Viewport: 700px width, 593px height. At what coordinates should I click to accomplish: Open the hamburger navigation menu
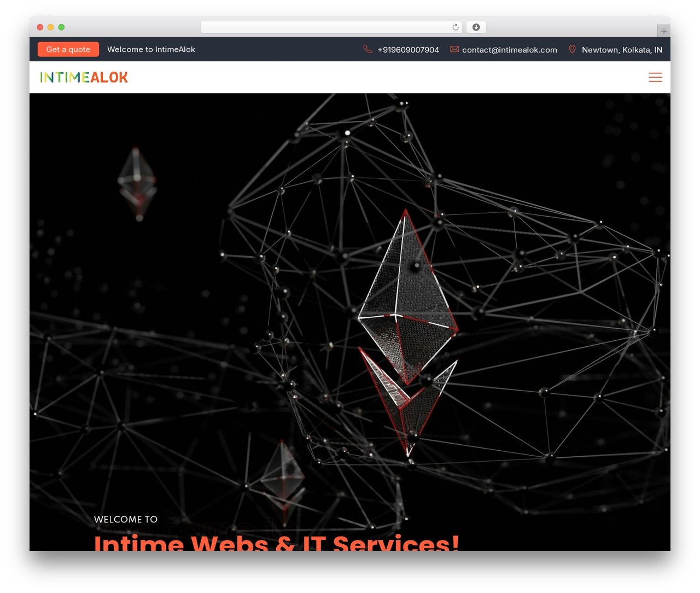click(x=655, y=77)
